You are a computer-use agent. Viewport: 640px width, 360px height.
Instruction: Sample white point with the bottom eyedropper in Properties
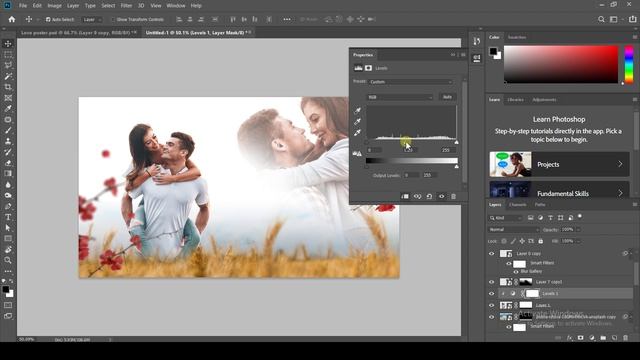click(x=358, y=133)
